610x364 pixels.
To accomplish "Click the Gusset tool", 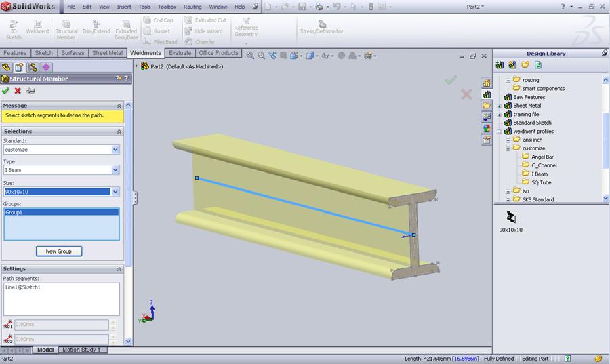I will point(157,31).
